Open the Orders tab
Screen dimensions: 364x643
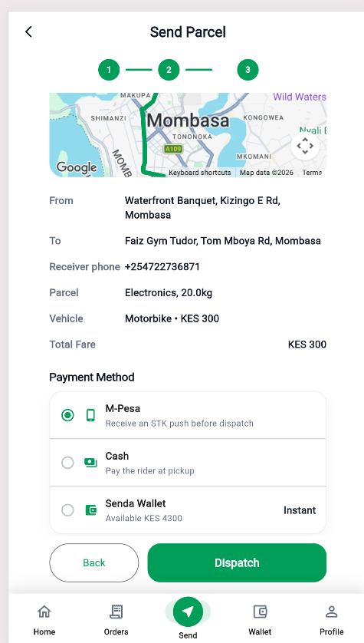click(116, 619)
